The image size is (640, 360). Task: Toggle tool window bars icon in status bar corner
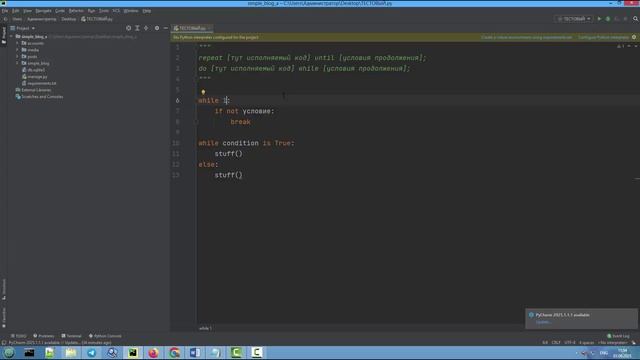point(4,343)
